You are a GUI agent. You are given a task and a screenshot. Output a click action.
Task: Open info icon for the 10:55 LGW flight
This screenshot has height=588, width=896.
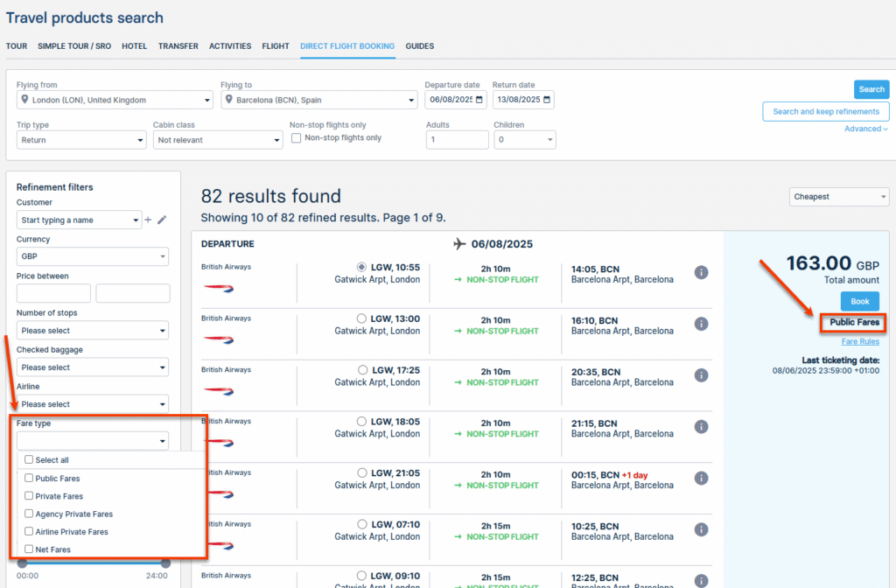coord(701,272)
